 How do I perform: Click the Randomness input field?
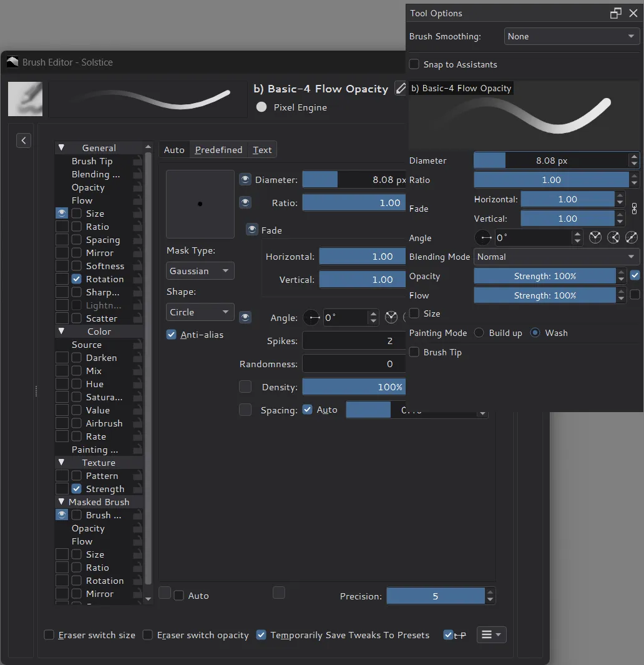coord(354,364)
